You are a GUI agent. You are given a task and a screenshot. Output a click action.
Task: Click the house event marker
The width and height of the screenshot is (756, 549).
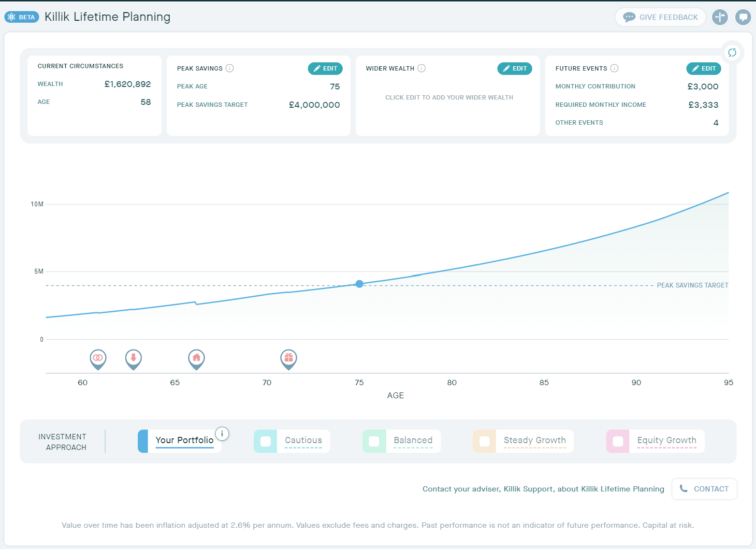click(196, 359)
